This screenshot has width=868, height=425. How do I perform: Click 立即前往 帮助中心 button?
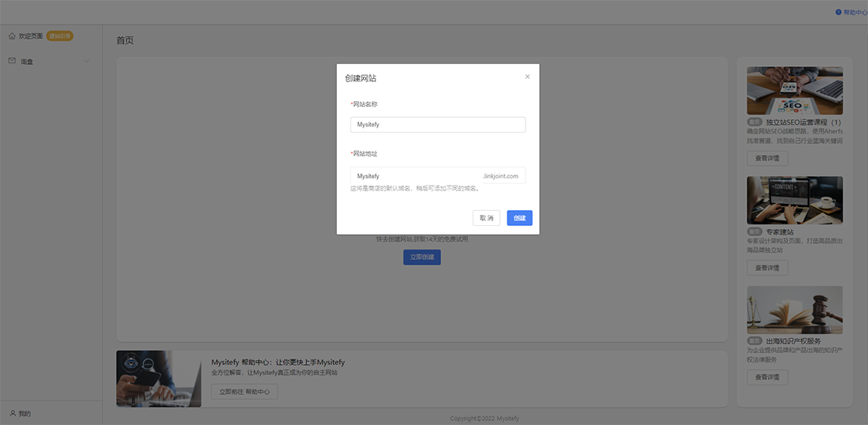tap(244, 391)
